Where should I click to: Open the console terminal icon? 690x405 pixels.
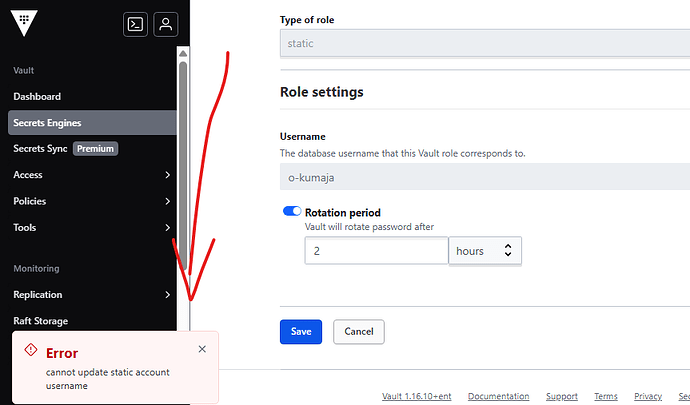[135, 24]
